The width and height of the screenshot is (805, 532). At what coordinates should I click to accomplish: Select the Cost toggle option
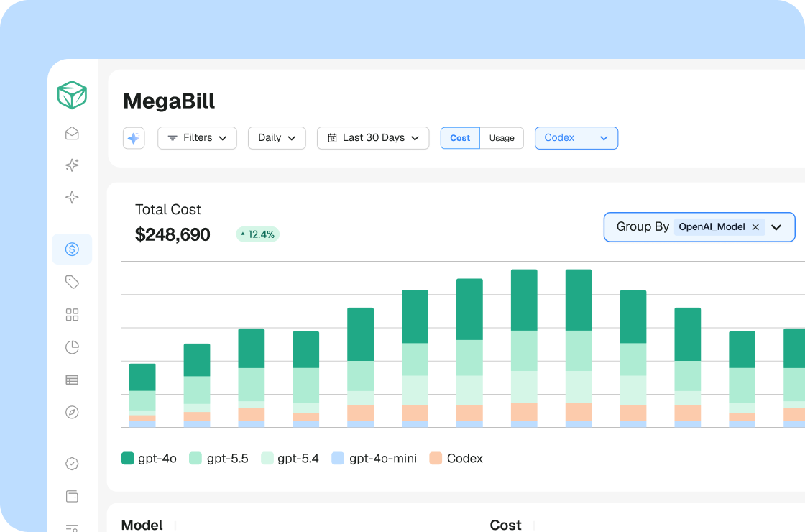click(x=460, y=138)
